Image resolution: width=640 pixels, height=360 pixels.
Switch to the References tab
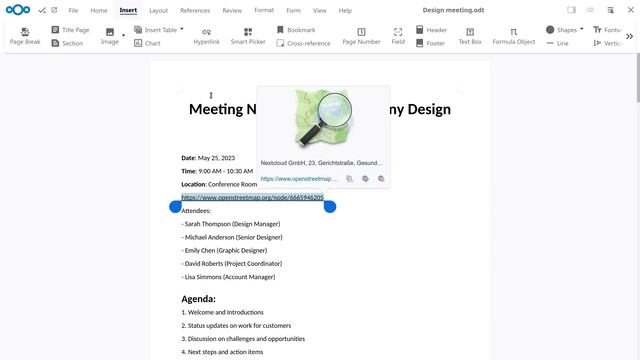pyautogui.click(x=195, y=10)
